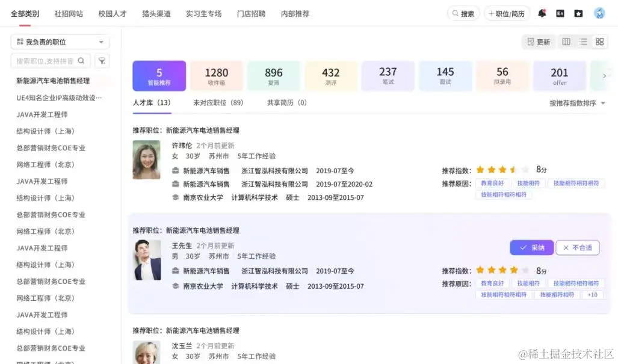This screenshot has width=618, height=364.
Task: Switch to list view layout icon
Action: coord(583,42)
